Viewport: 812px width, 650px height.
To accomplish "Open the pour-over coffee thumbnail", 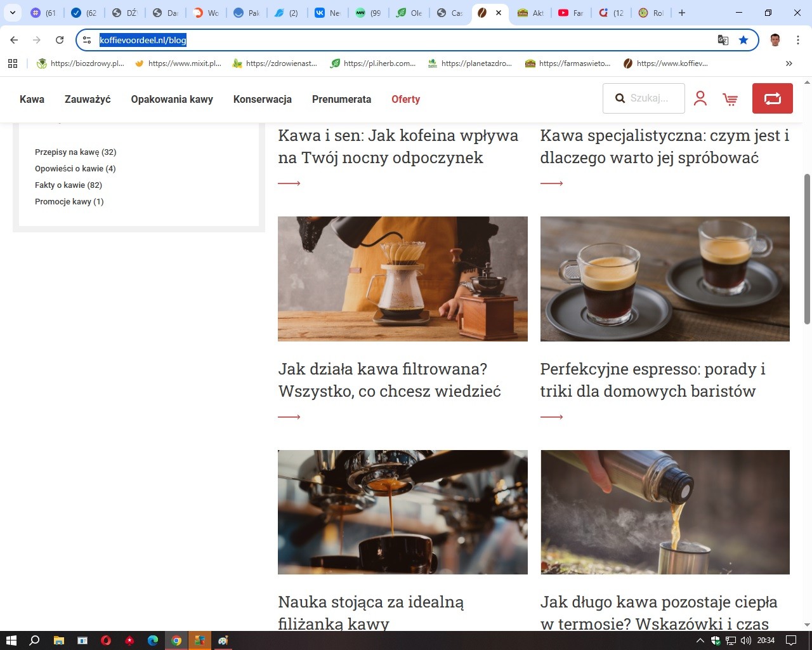I will click(x=403, y=279).
